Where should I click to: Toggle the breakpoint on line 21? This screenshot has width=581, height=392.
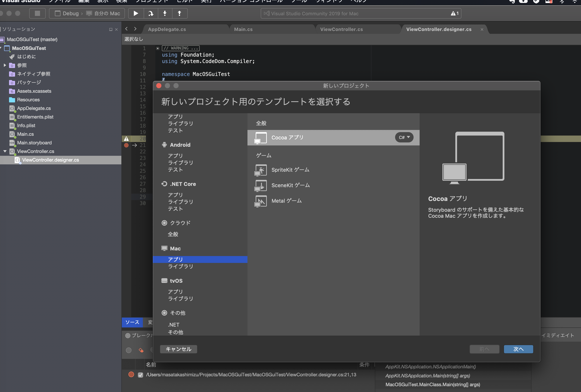click(126, 145)
